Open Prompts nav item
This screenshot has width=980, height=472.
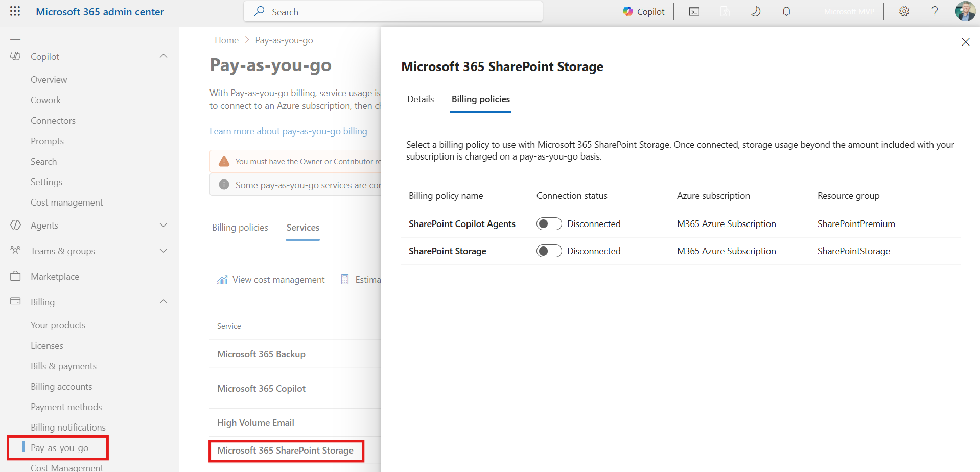(x=47, y=141)
